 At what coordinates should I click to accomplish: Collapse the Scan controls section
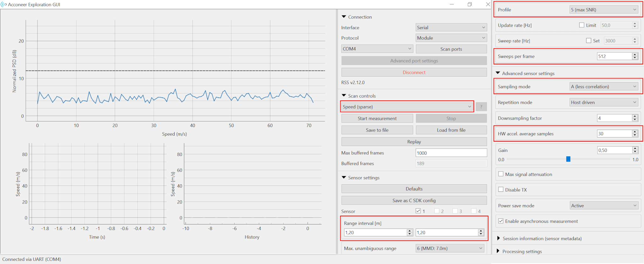344,95
